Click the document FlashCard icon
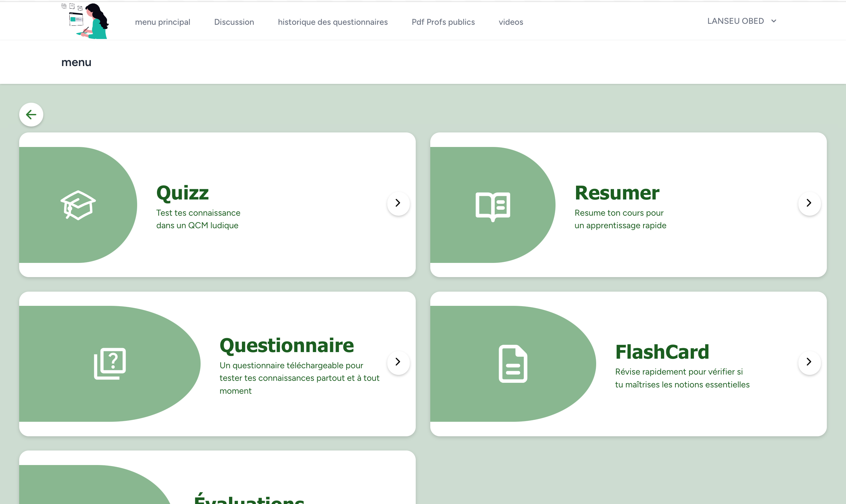The image size is (846, 504). click(513, 363)
